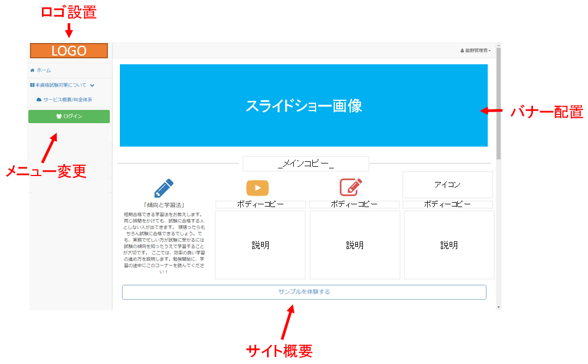Click the yellow video play icon
Viewport: 588px width, 364px height.
pos(257,187)
